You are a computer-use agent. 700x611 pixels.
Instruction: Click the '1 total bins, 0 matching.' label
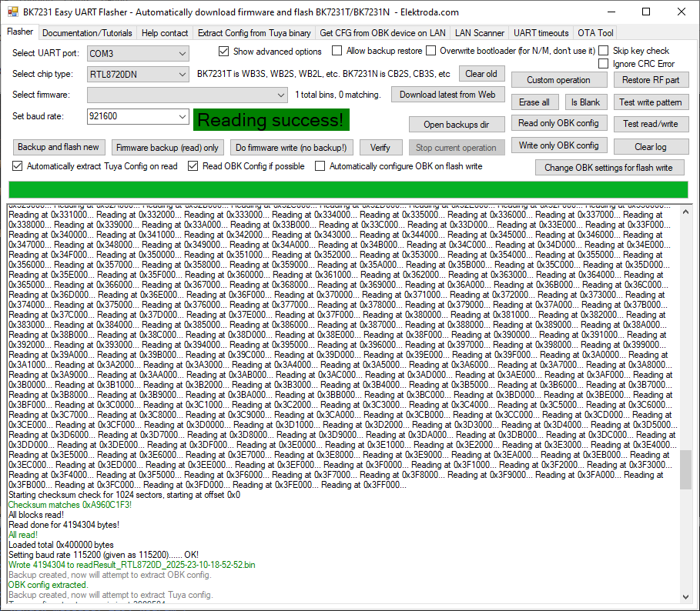338,95
